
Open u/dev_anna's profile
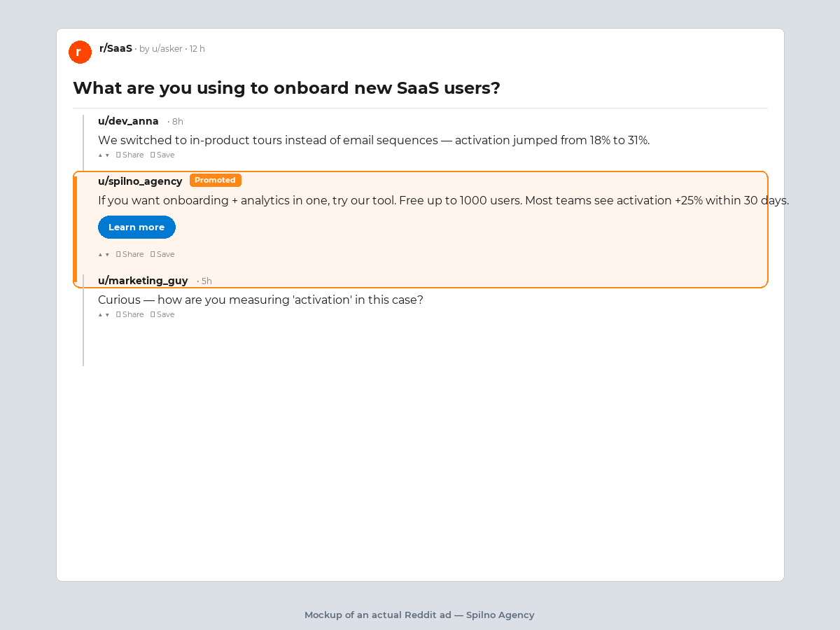click(128, 121)
